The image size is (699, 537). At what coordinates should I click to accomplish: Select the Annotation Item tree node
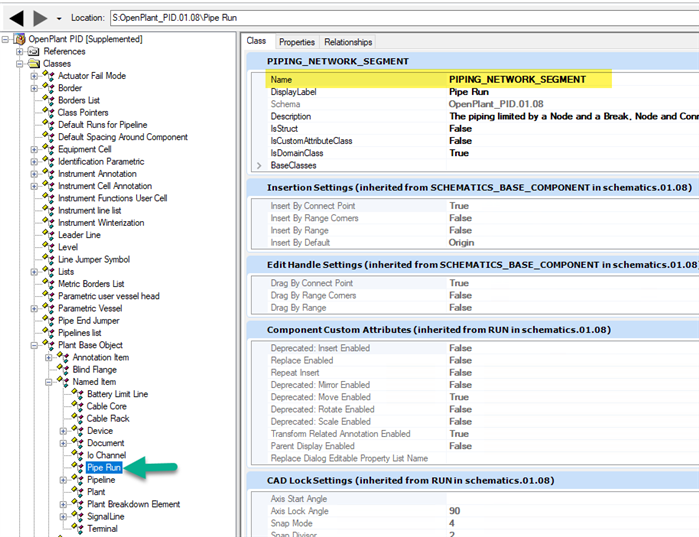[101, 357]
